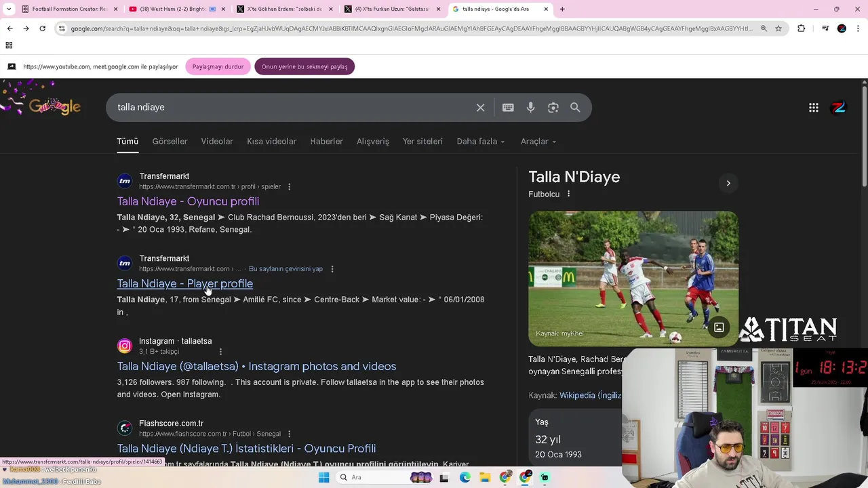Image resolution: width=868 pixels, height=488 pixels.
Task: Open the Wikipedia source link in knowledge panel
Action: pos(591,395)
